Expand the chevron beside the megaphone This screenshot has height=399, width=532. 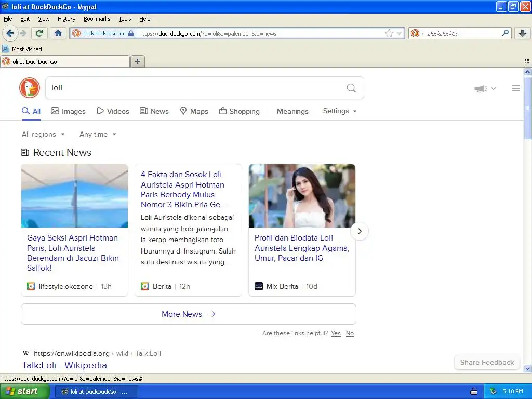[x=494, y=88]
